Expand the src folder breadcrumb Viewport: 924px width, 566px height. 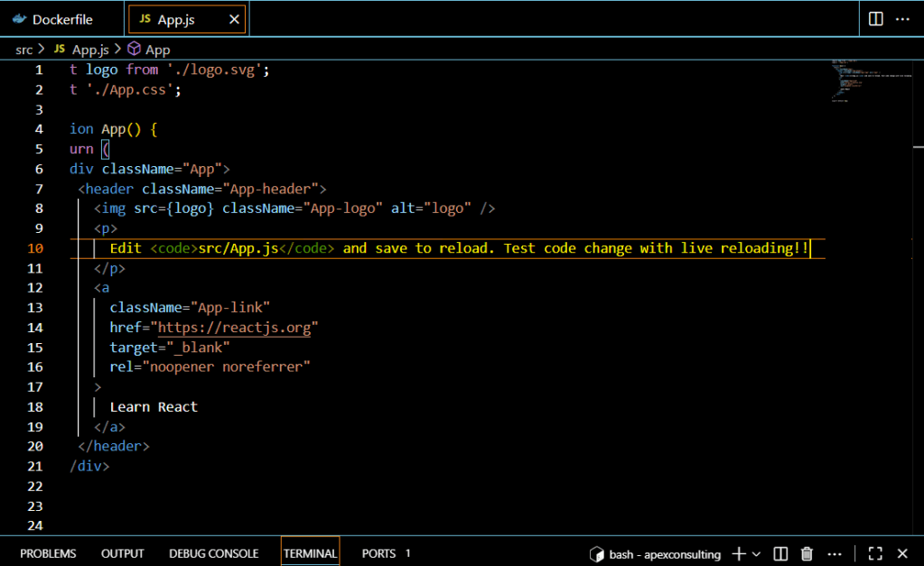click(24, 50)
